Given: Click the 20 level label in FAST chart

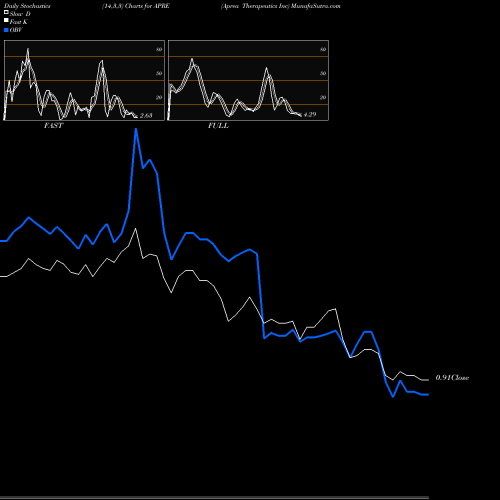Looking at the screenshot, I should point(159,97).
